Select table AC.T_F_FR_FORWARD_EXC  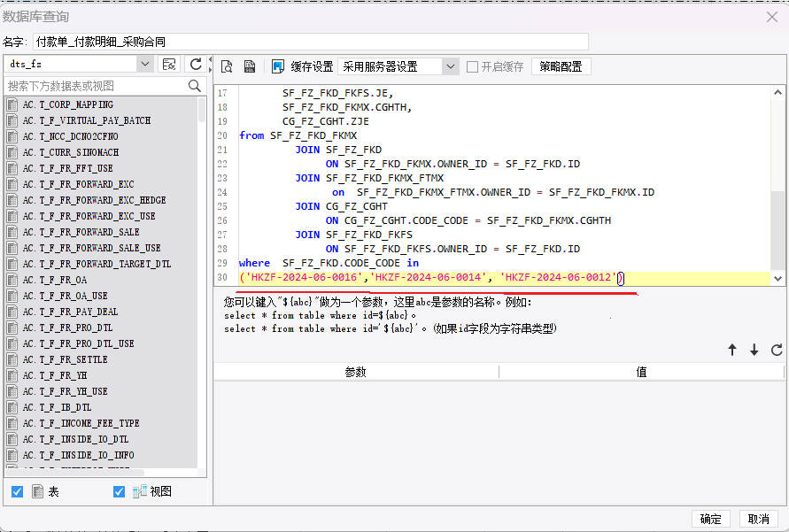click(x=79, y=184)
